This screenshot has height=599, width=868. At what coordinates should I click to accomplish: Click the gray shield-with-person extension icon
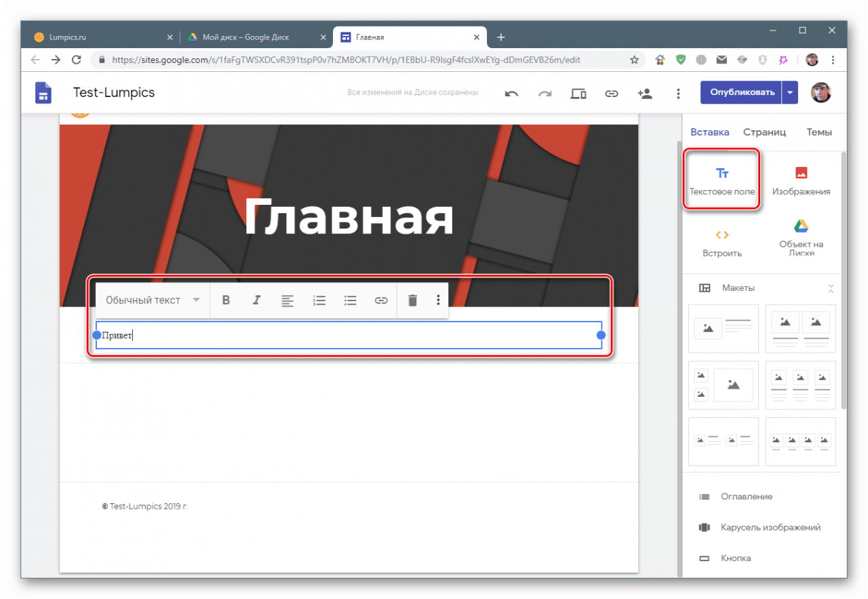click(x=763, y=60)
